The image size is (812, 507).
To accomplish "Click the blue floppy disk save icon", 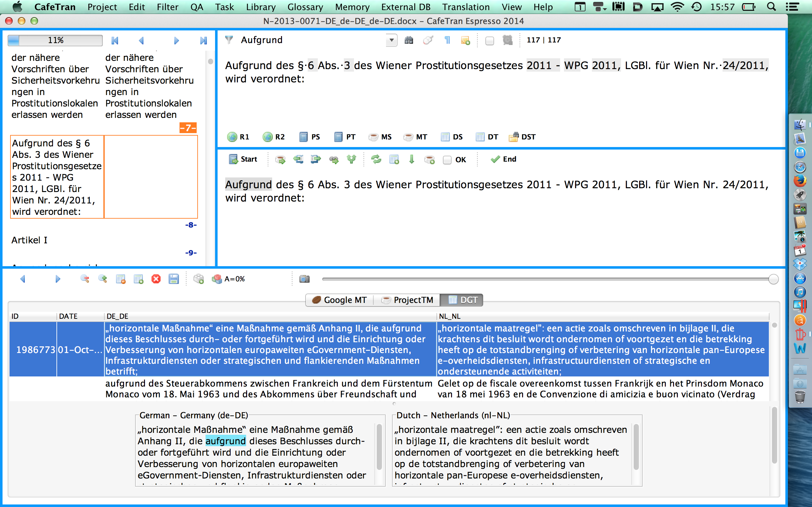I will [x=174, y=279].
